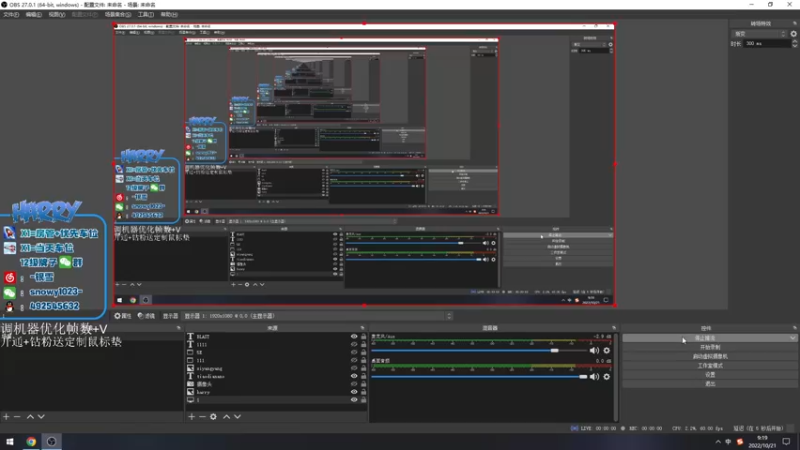Toggle visibility of source '1111'

[354, 344]
